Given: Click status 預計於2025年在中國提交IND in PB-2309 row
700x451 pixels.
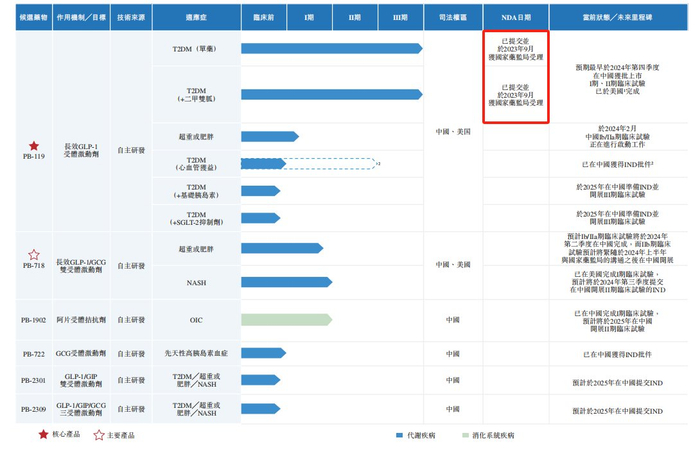Looking at the screenshot, I should pyautogui.click(x=617, y=411).
